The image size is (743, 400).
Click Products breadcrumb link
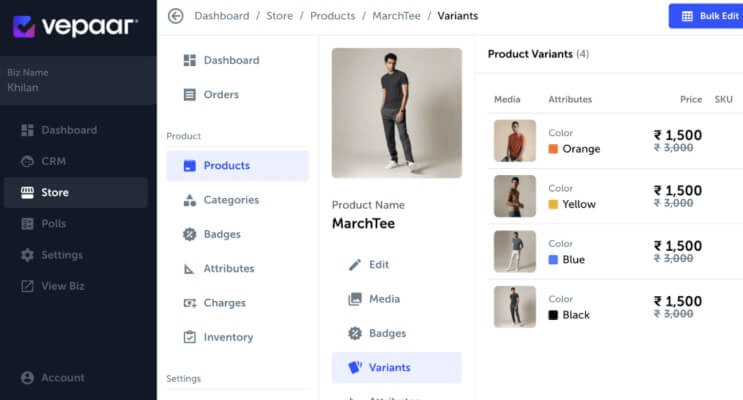(333, 16)
